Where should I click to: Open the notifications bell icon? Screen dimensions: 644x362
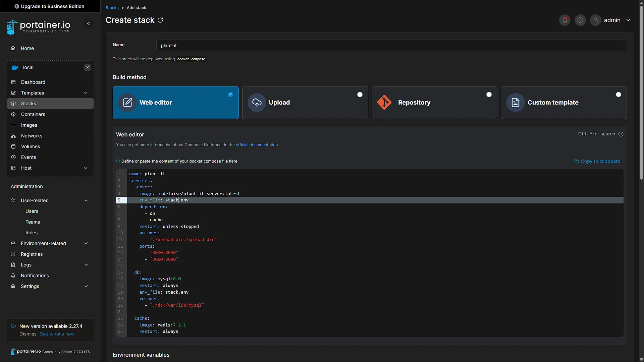click(565, 20)
